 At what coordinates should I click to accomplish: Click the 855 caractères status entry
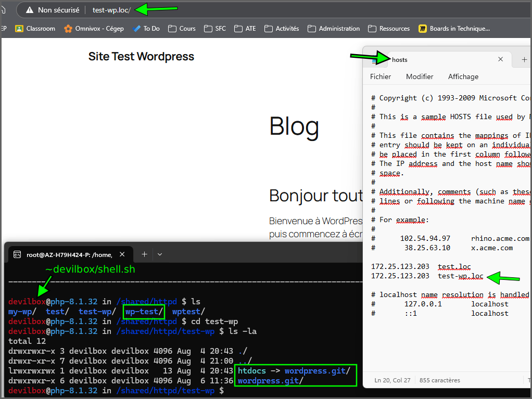(440, 380)
